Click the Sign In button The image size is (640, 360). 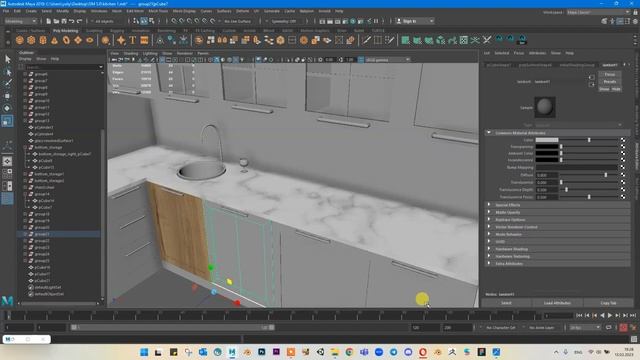[x=414, y=21]
